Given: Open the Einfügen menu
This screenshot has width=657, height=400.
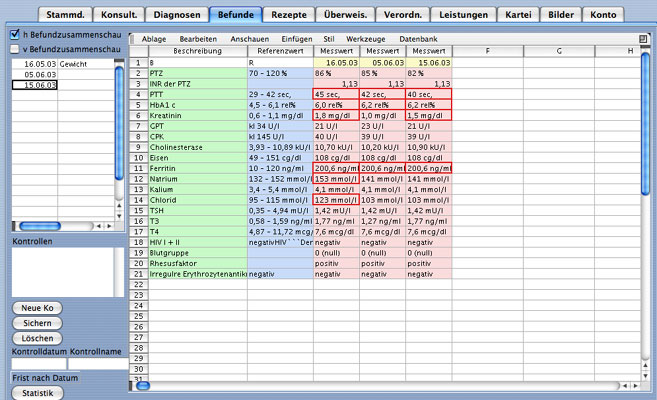Looking at the screenshot, I should [x=297, y=39].
